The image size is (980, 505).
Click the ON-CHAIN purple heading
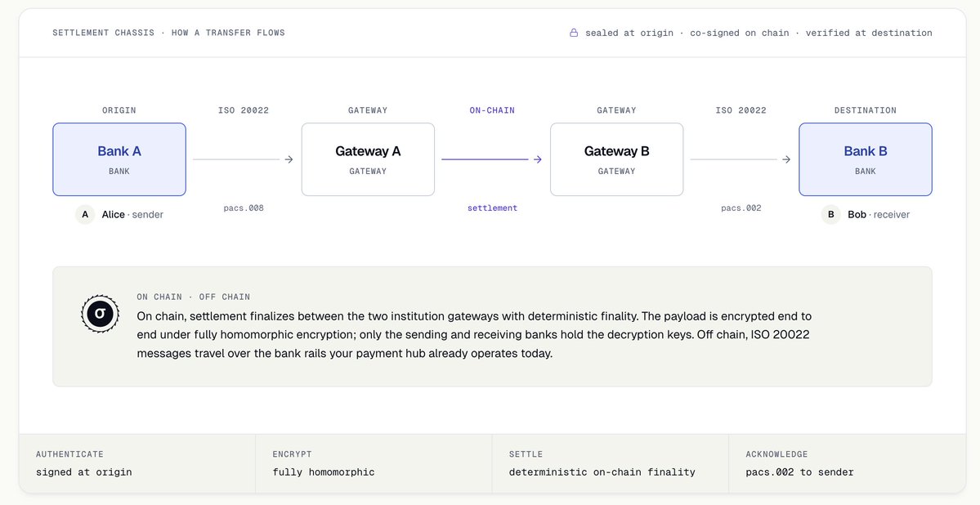pos(493,110)
